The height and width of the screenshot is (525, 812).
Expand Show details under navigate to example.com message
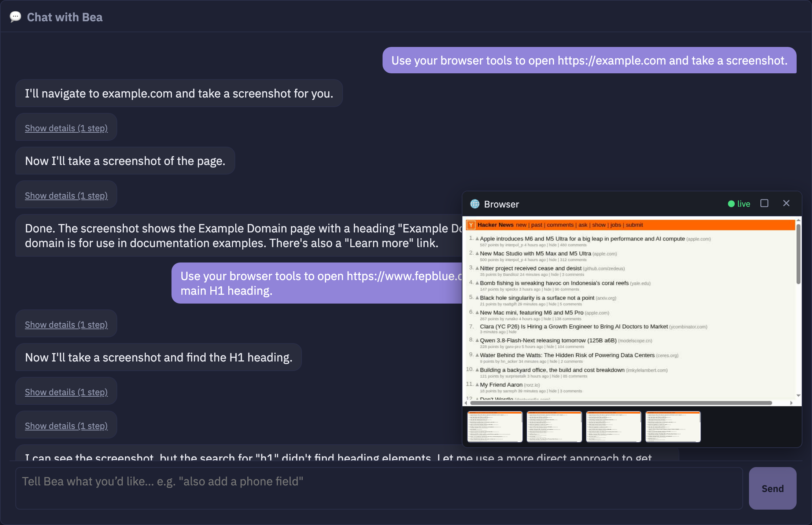[x=66, y=128]
